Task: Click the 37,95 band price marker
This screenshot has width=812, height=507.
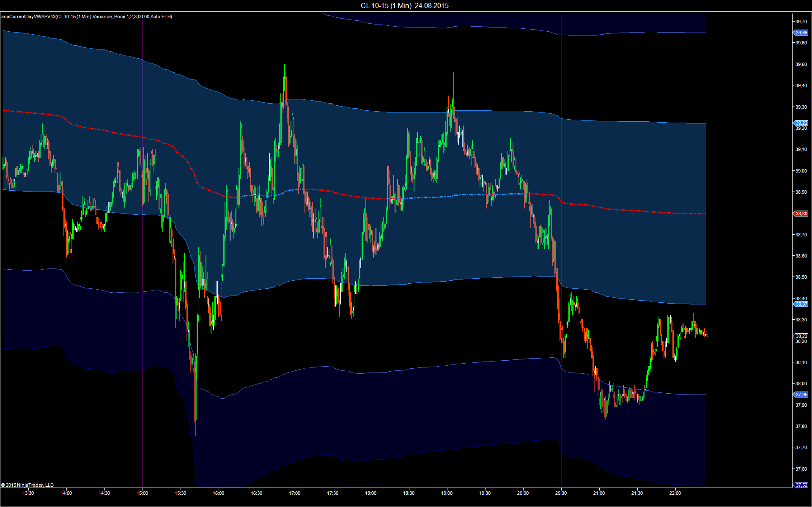Action: [801, 395]
